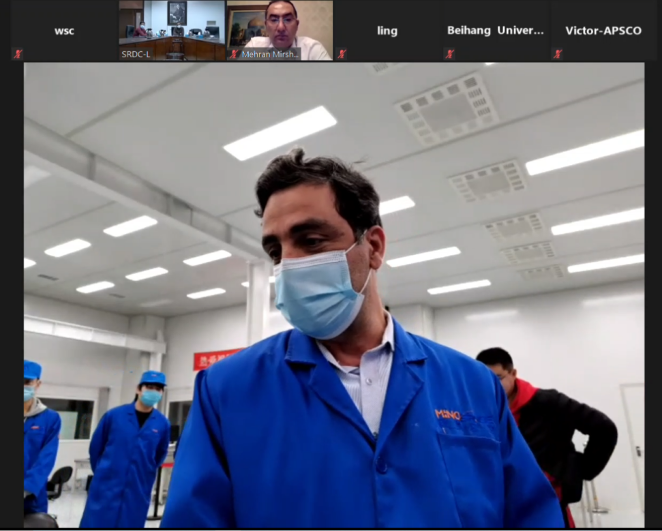Click muted mic icon beside Mehran Mirsh label
662x531 pixels.
[x=233, y=54]
